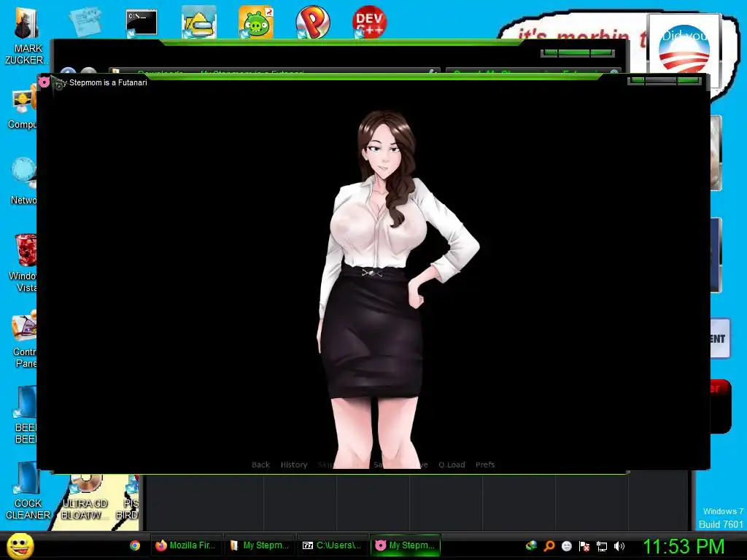This screenshot has height=560, width=747.
Task: Click Q.Load in the game quick menu
Action: tap(452, 464)
